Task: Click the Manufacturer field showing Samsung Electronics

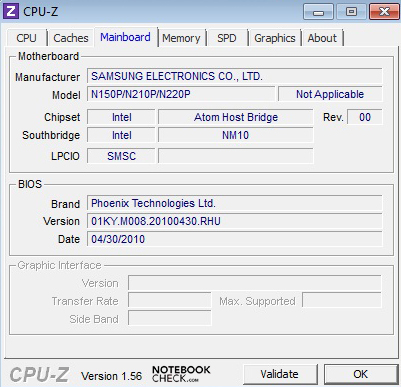Action: (x=235, y=76)
